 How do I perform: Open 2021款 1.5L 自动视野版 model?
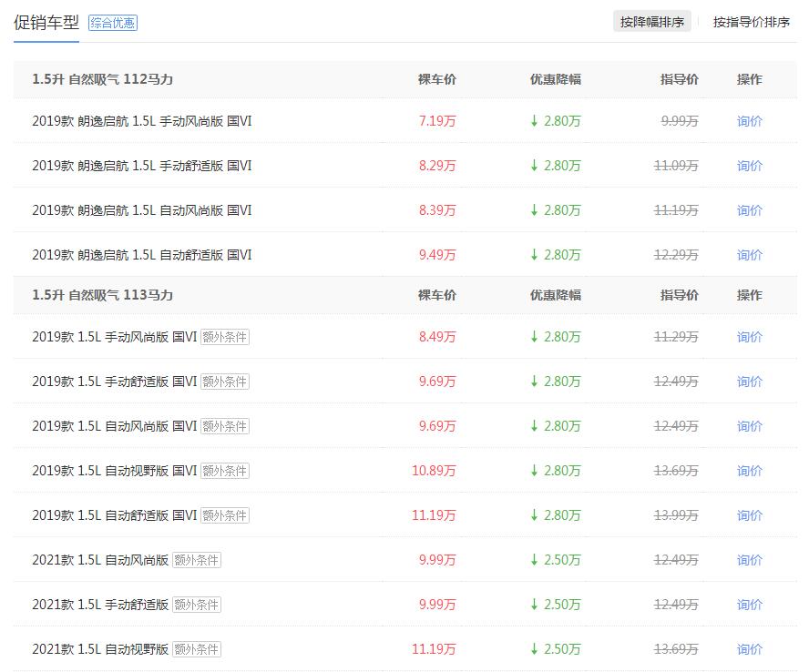(100, 649)
